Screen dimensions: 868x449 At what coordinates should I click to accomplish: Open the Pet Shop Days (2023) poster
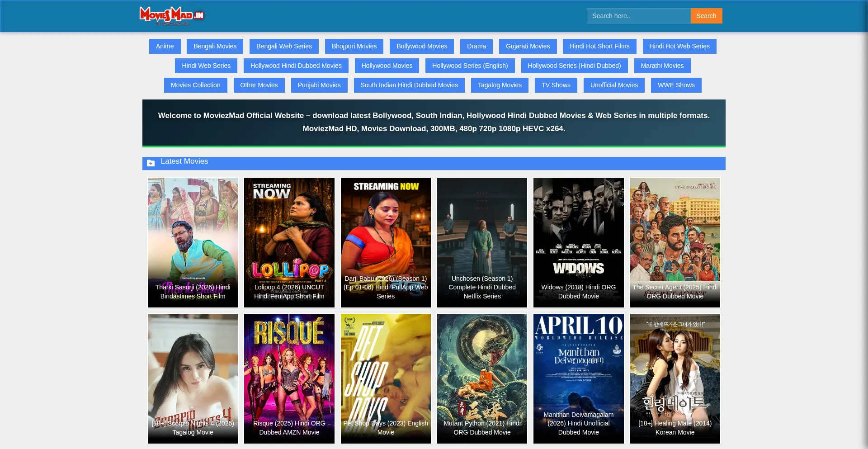pos(386,378)
